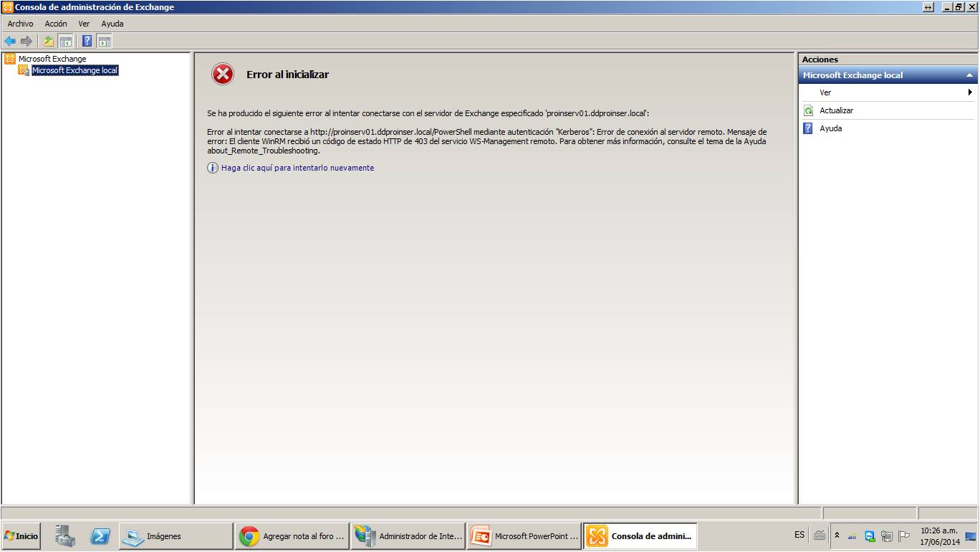Click the Show desktop button

[971, 536]
